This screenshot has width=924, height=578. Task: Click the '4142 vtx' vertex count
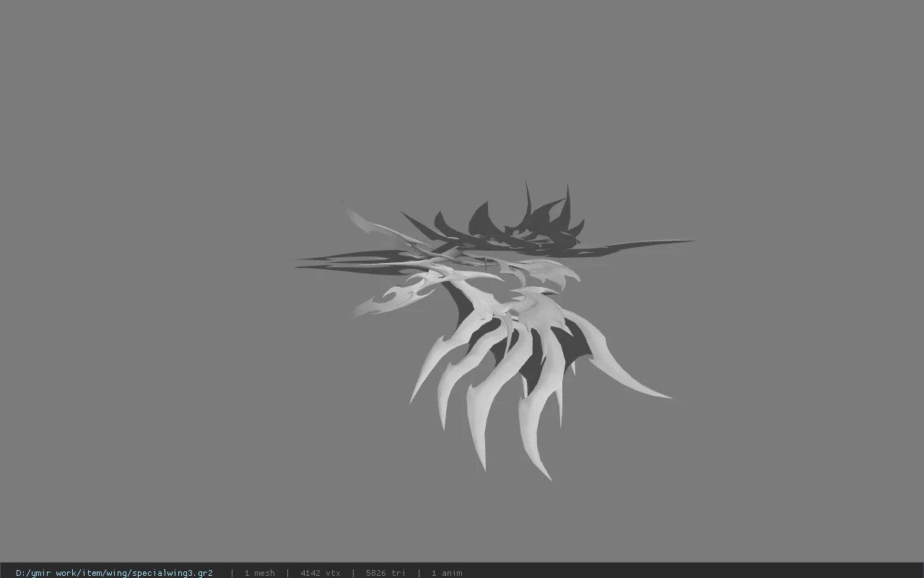coord(321,573)
